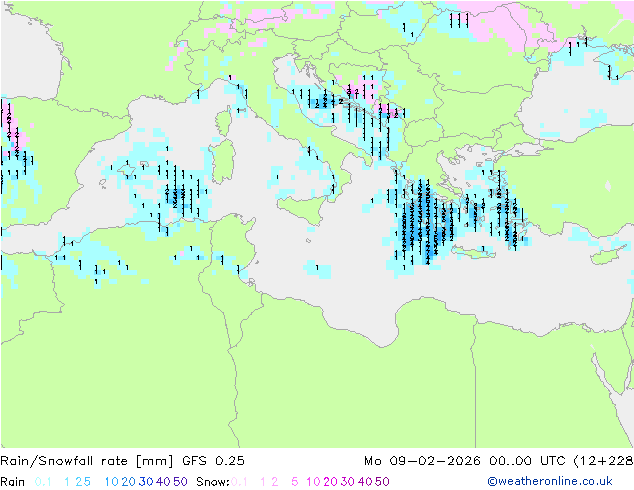Pick the snow legend value 20
Screen dimensions: 634x490
[330, 482]
